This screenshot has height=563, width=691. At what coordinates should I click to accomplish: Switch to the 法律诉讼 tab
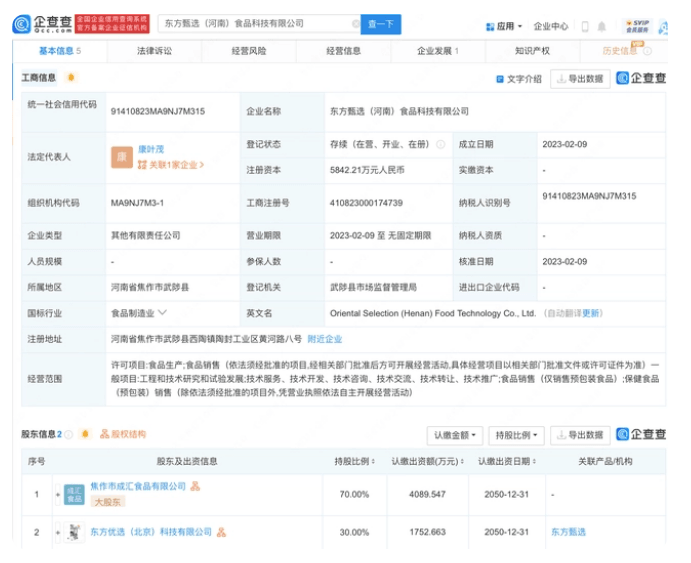[x=154, y=51]
